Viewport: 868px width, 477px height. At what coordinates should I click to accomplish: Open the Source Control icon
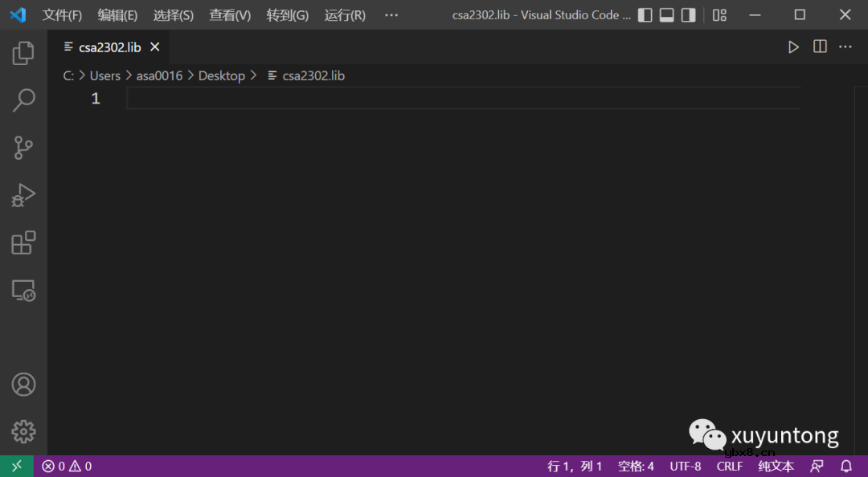point(23,147)
